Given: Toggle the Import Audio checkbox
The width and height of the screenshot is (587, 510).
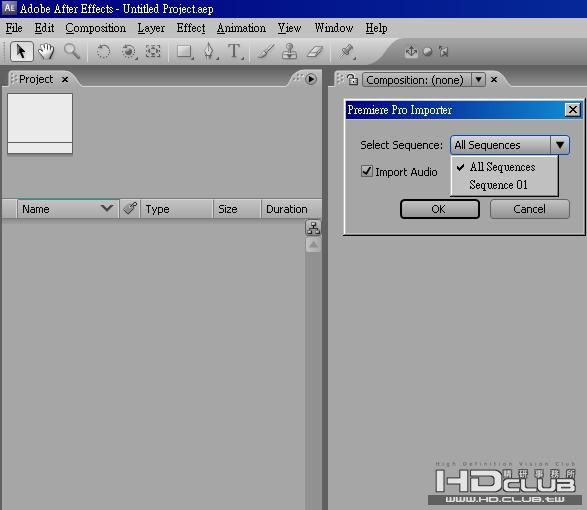Looking at the screenshot, I should click(x=367, y=171).
